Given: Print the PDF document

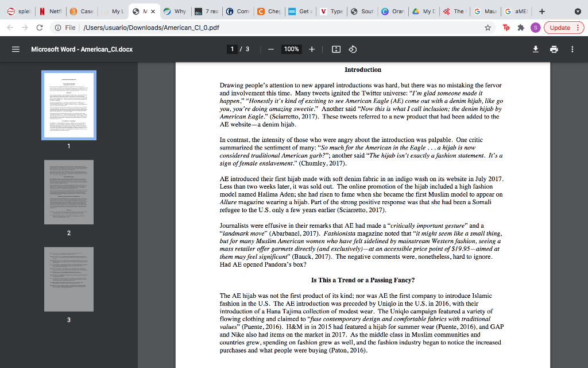Looking at the screenshot, I should [x=554, y=49].
